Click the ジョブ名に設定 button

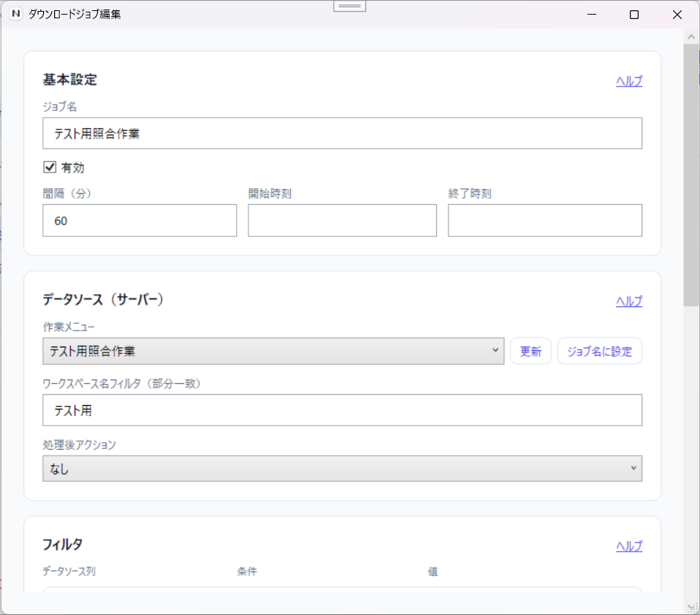(600, 351)
